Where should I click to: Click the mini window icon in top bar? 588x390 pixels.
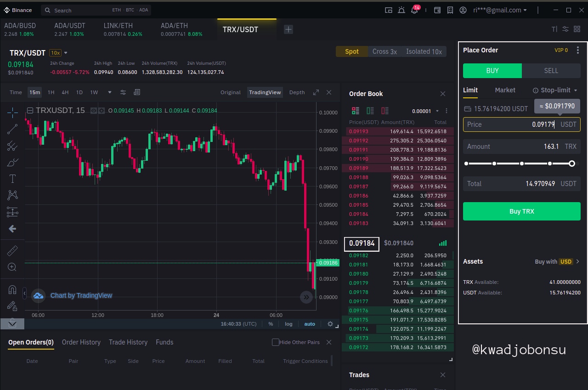coord(389,10)
